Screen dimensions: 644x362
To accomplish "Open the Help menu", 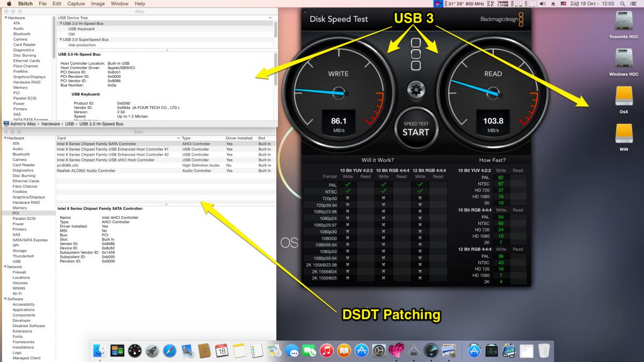I will [140, 3].
